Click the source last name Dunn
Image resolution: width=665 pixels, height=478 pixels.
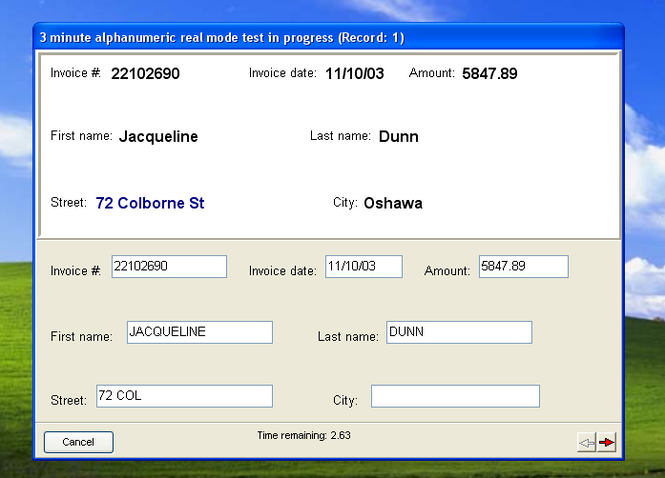[399, 137]
